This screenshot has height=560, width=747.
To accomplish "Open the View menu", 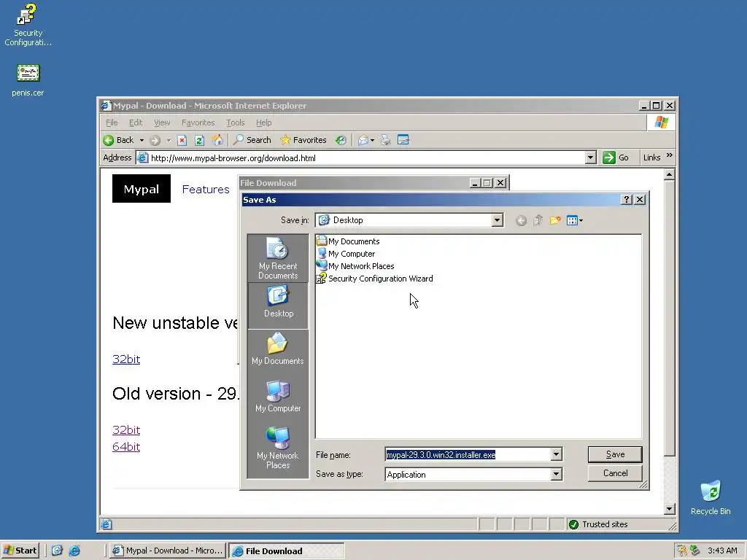I will (x=162, y=122).
